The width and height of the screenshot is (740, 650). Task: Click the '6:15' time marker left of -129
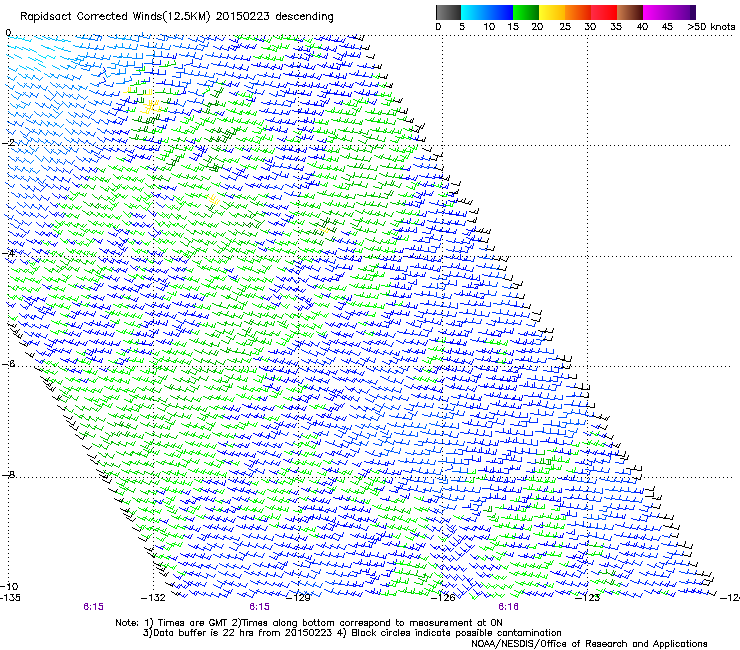coord(260,607)
